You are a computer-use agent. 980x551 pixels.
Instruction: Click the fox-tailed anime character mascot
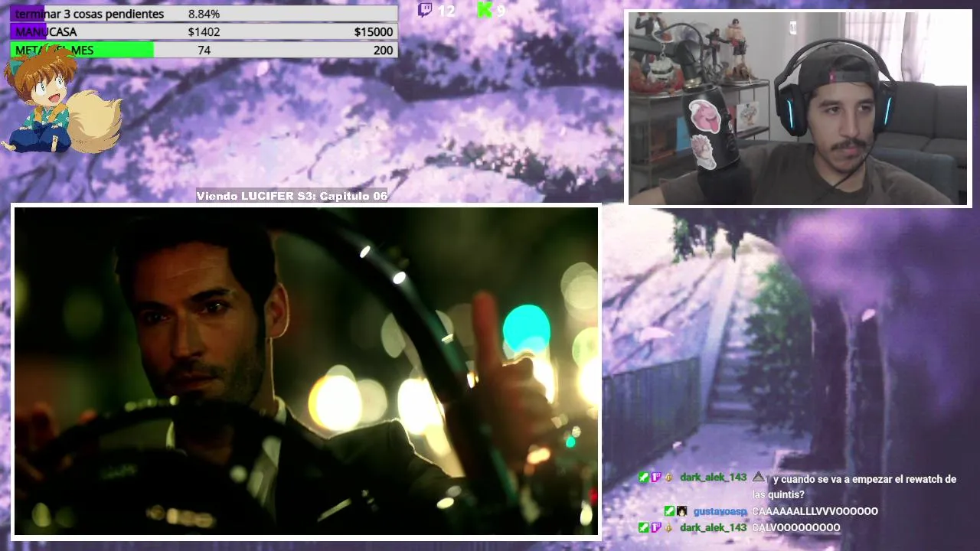tap(60, 99)
